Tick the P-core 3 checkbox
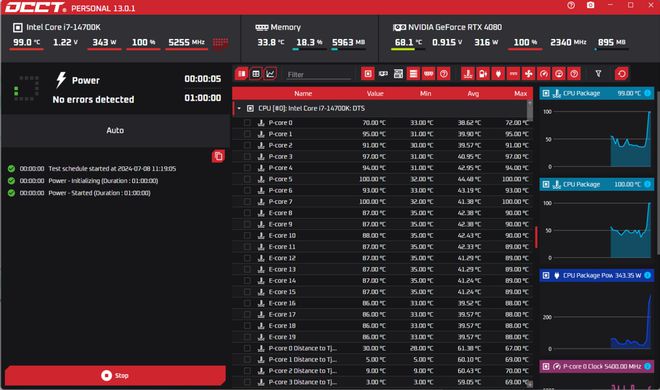The width and height of the screenshot is (660, 390). (247, 157)
